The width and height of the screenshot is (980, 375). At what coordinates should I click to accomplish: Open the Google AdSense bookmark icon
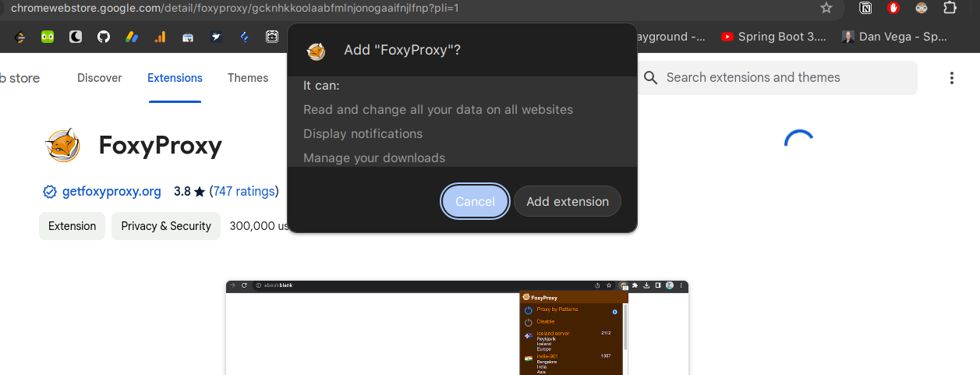(132, 37)
